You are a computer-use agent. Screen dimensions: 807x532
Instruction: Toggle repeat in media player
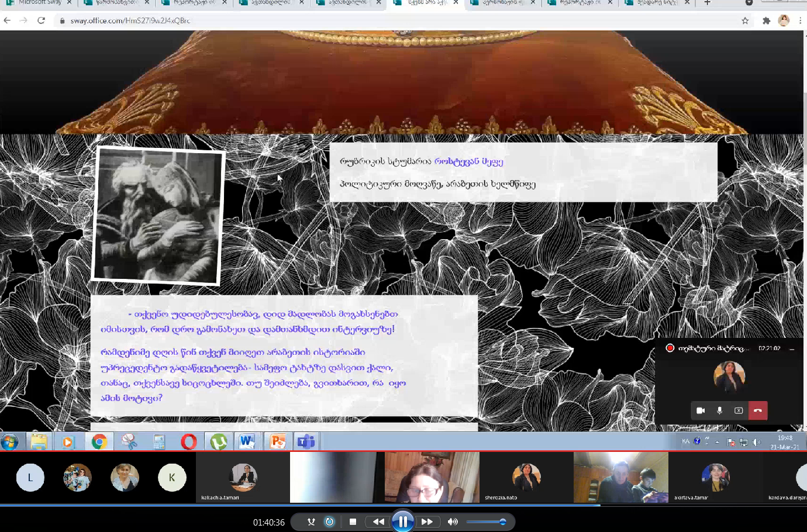pos(329,521)
